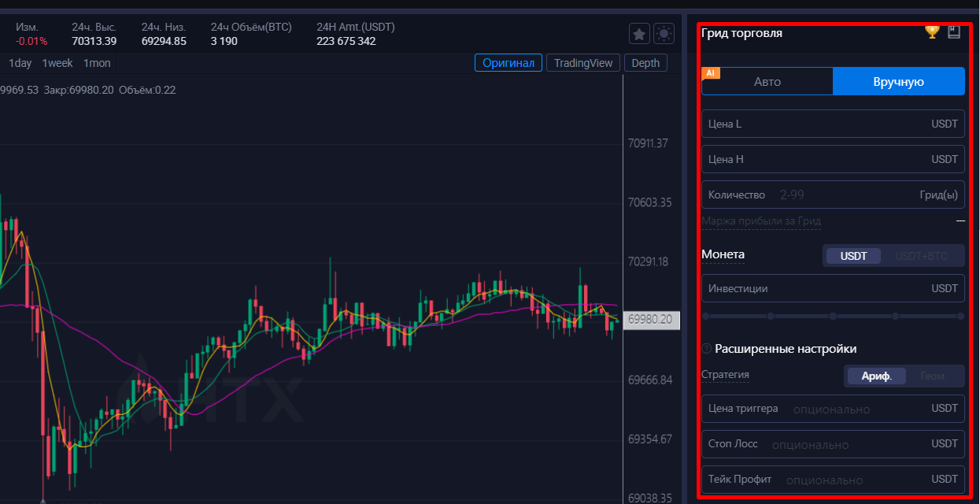Choose the 1week timeframe
This screenshot has width=980, height=504.
(x=57, y=63)
